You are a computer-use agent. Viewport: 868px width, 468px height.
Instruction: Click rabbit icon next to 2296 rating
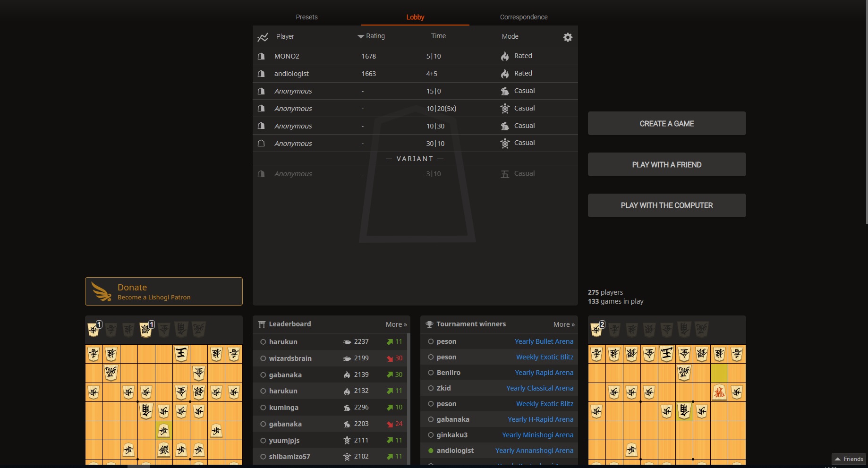point(347,408)
